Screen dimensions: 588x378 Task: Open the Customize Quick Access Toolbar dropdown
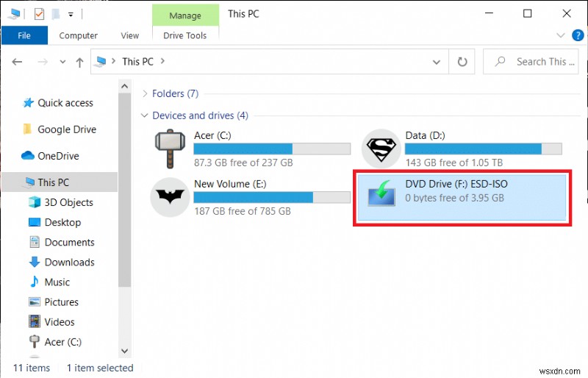point(71,15)
